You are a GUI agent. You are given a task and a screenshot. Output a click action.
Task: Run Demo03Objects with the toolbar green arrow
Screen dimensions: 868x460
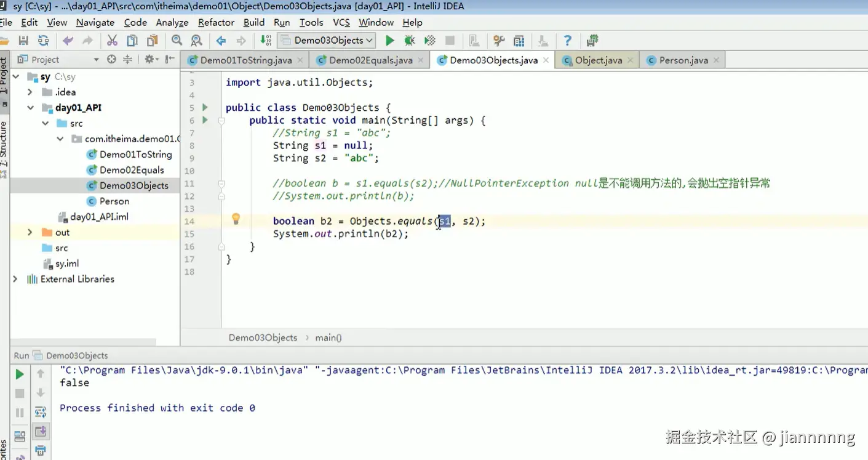[x=389, y=41]
